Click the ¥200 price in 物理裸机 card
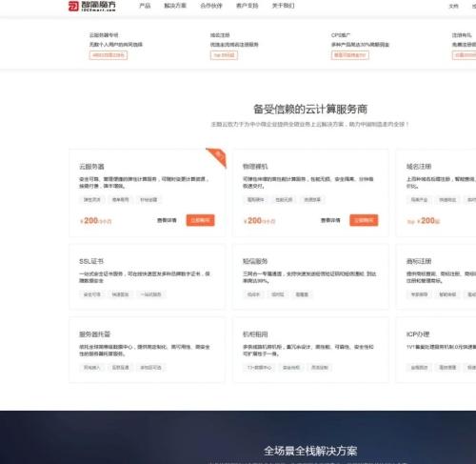 (x=259, y=220)
